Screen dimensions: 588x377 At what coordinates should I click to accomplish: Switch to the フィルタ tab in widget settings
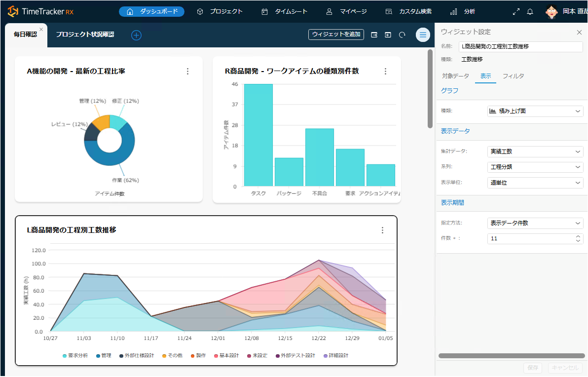coord(513,76)
